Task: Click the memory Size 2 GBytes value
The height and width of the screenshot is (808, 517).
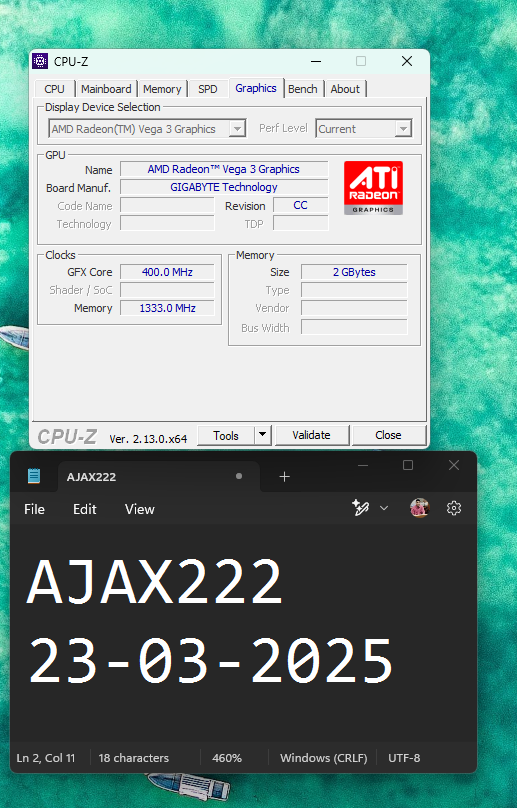Action: point(354,272)
